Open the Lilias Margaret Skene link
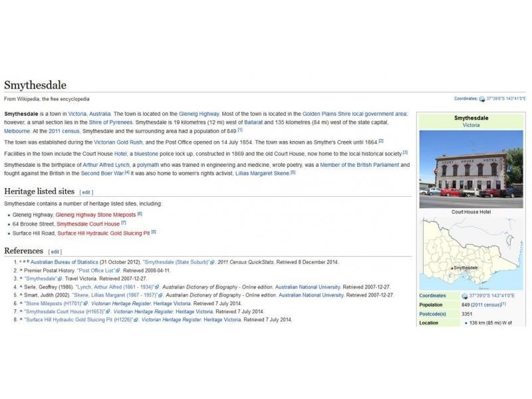Image resolution: width=532 pixels, height=399 pixels. pos(263,173)
